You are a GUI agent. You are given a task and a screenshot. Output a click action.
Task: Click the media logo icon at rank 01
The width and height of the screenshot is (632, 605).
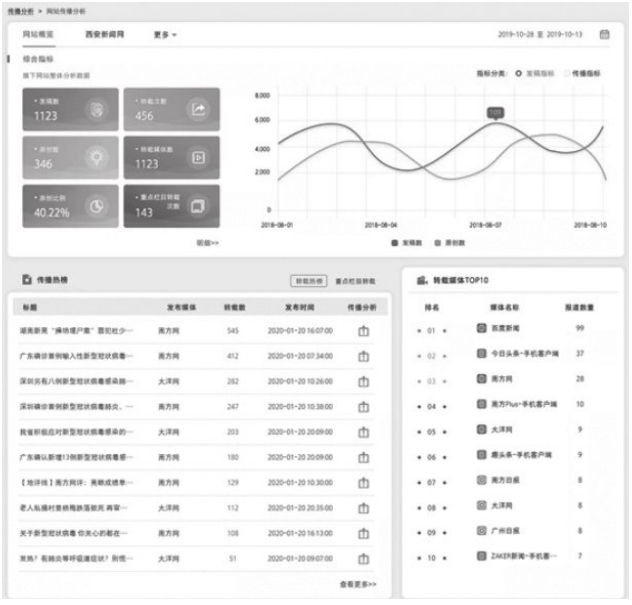coord(482,328)
